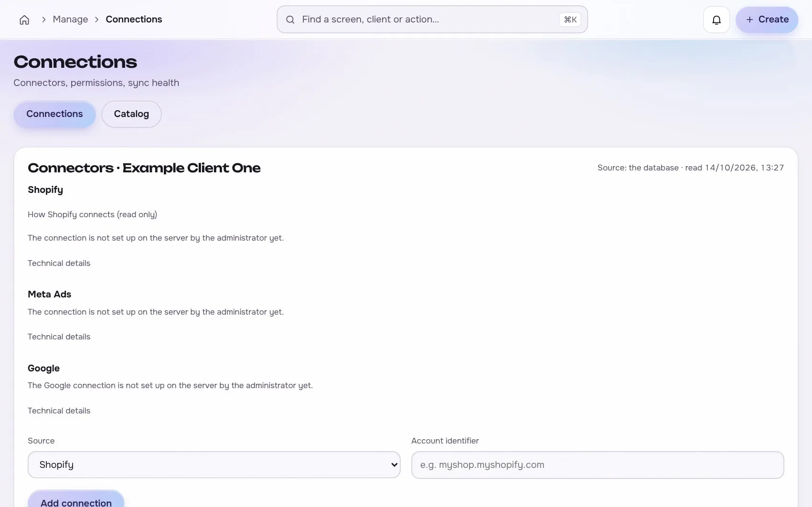
Task: Click the Google connection not set up message
Action: tap(170, 385)
